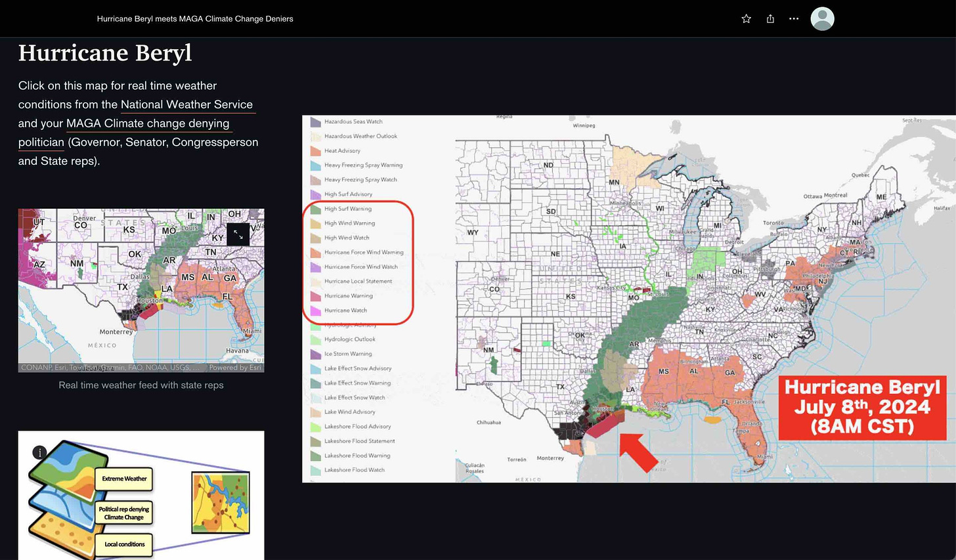Open the share icon in the header

click(x=770, y=19)
